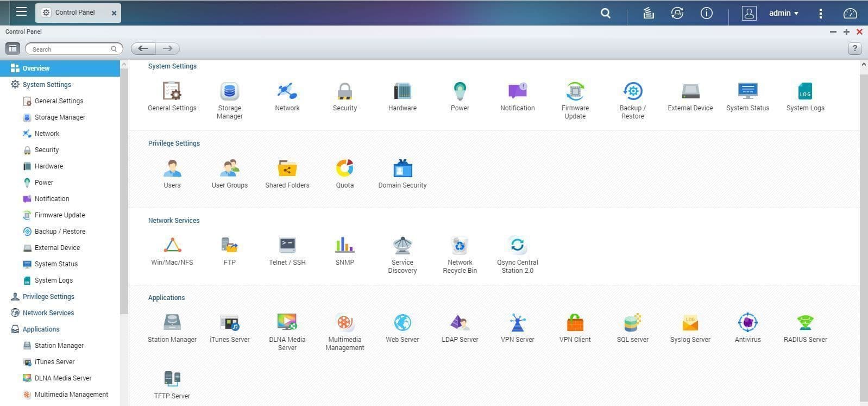The width and height of the screenshot is (868, 406).
Task: Open the Network Recycle Bin icon
Action: (x=460, y=247)
